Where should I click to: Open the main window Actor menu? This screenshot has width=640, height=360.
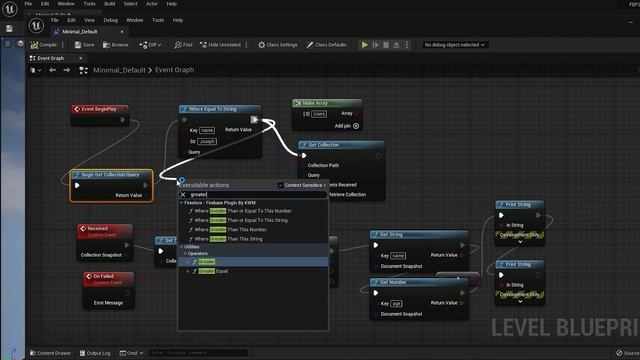(x=152, y=4)
